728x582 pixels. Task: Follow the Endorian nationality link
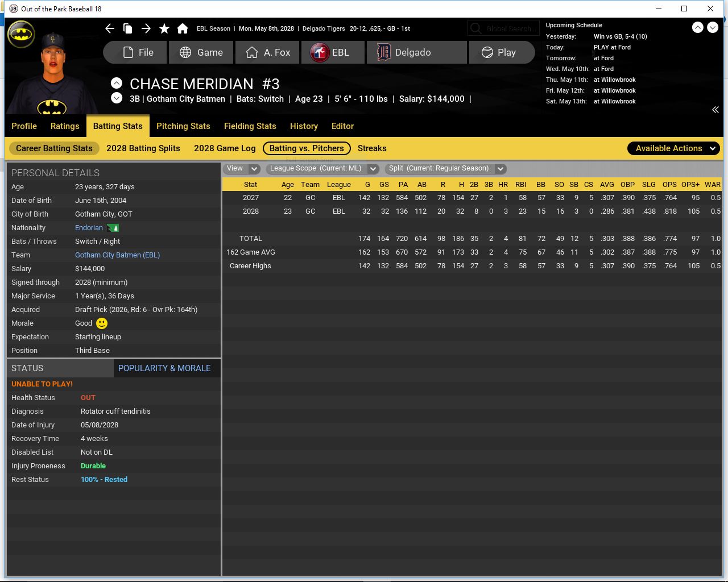89,228
